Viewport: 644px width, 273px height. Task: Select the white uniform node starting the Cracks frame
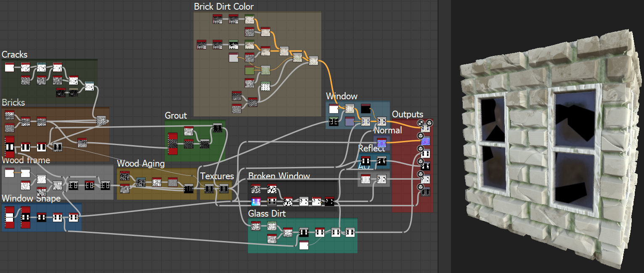point(9,67)
